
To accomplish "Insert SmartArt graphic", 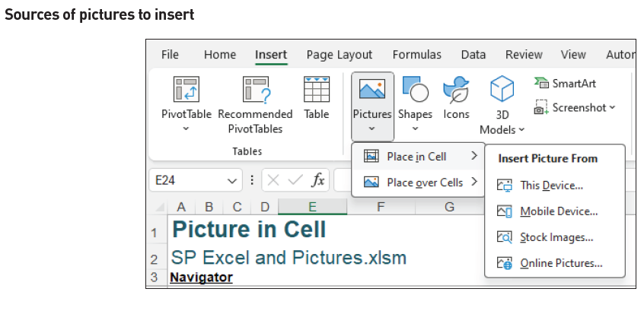I will point(565,84).
